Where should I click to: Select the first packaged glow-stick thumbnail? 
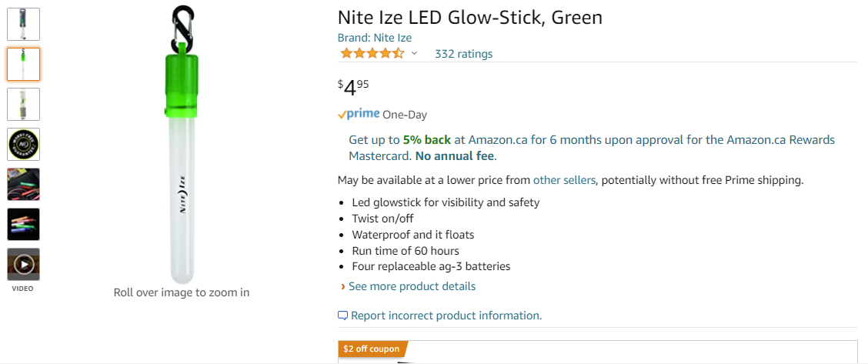pos(24,24)
